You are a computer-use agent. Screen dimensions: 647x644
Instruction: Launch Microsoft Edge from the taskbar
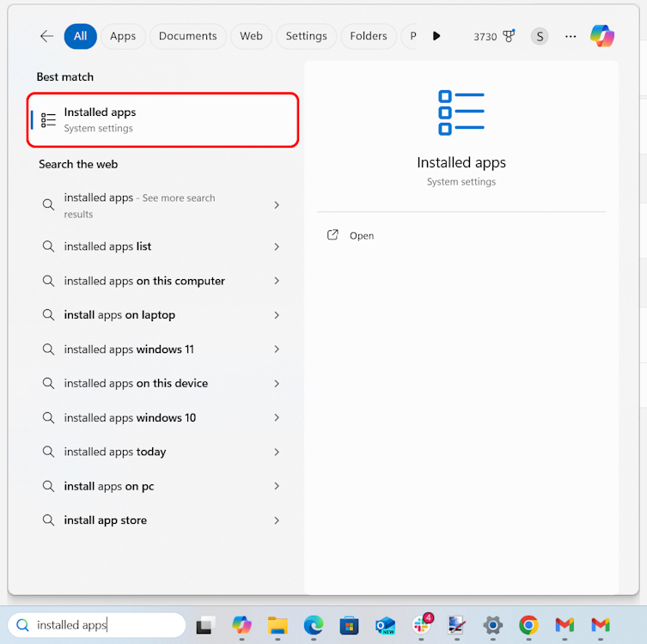click(x=314, y=625)
